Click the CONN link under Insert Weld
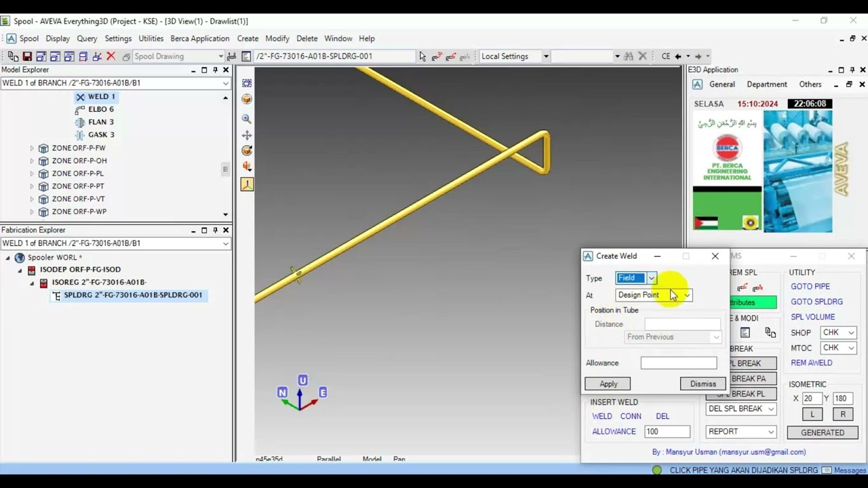Image resolution: width=868 pixels, height=488 pixels. coord(631,416)
